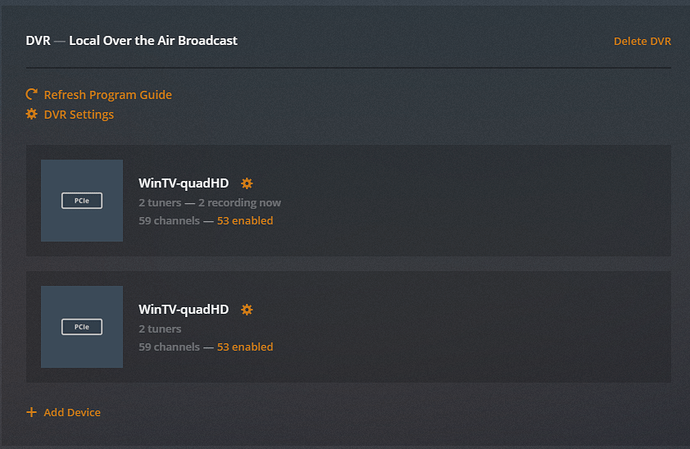Click the Refresh Program Guide text link
The height and width of the screenshot is (449, 690).
click(x=108, y=95)
